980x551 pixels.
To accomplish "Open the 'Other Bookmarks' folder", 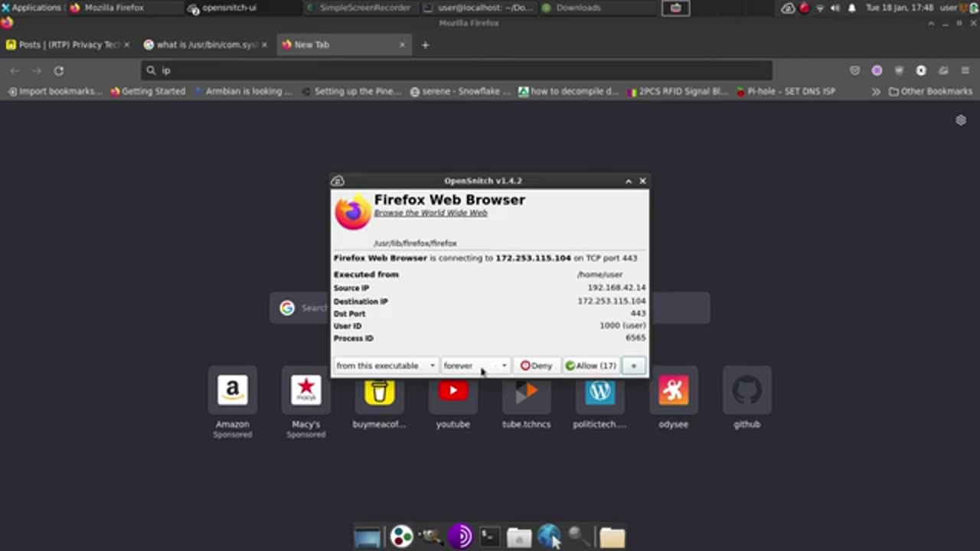I will click(930, 91).
